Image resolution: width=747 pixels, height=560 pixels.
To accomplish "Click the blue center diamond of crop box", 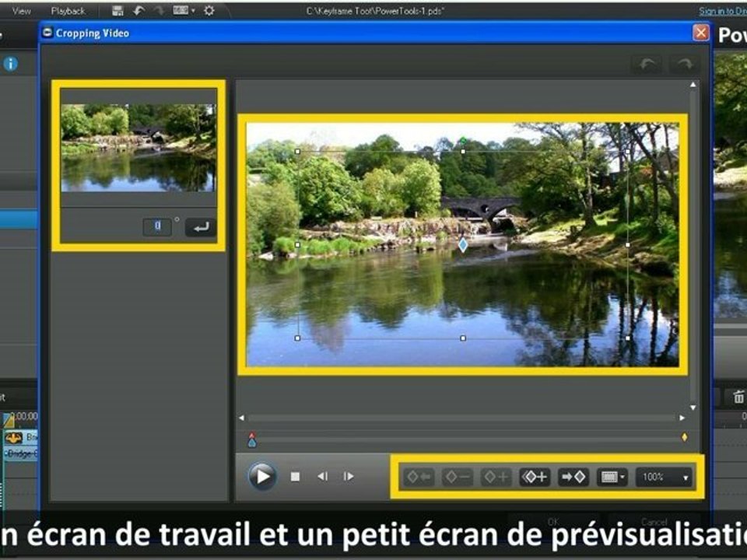I will click(x=463, y=245).
